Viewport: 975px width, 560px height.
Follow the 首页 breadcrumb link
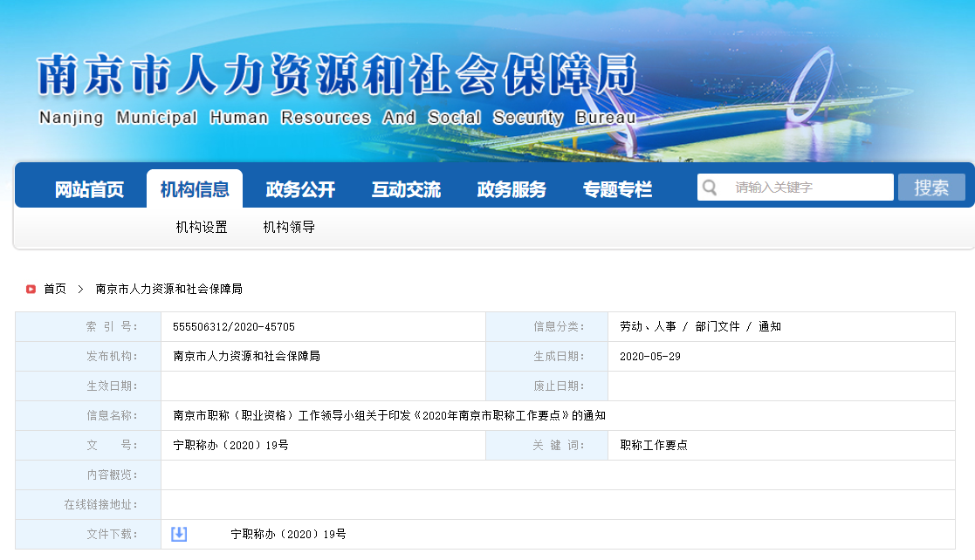[55, 289]
